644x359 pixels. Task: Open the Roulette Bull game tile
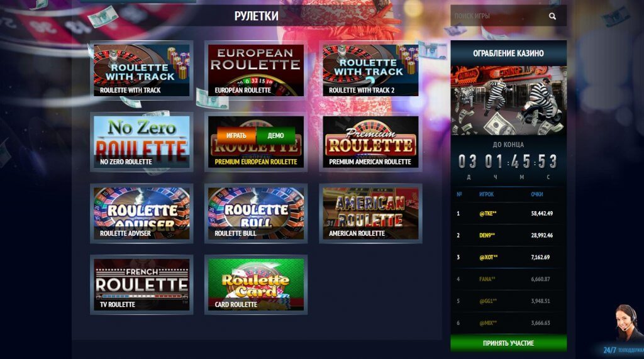(256, 213)
